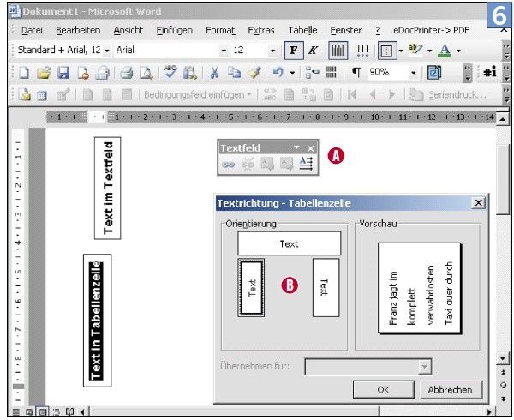The height and width of the screenshot is (420, 514).
Task: Click the Seriendruck button
Action: pos(448,95)
